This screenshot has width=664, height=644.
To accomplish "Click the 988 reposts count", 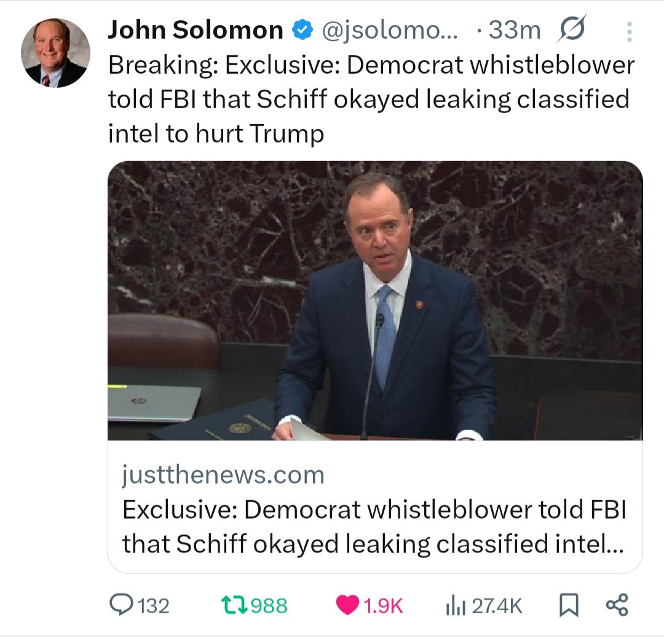I will coord(269,607).
